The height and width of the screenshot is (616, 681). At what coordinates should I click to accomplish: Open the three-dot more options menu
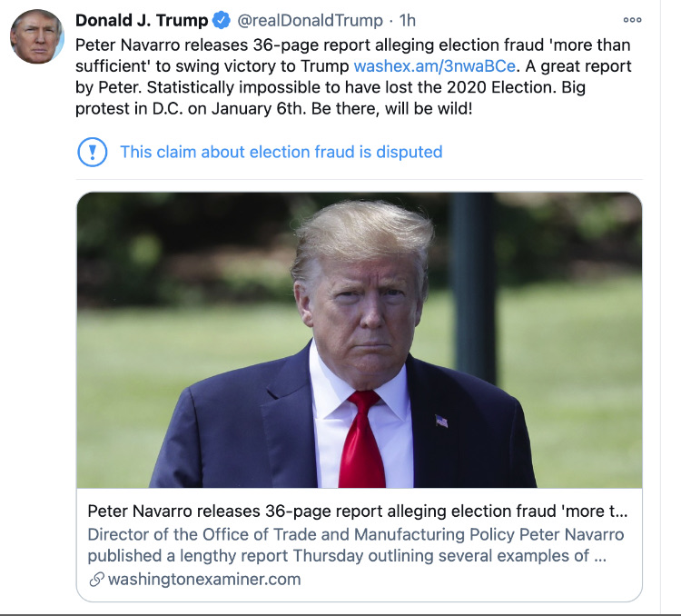coord(632,20)
